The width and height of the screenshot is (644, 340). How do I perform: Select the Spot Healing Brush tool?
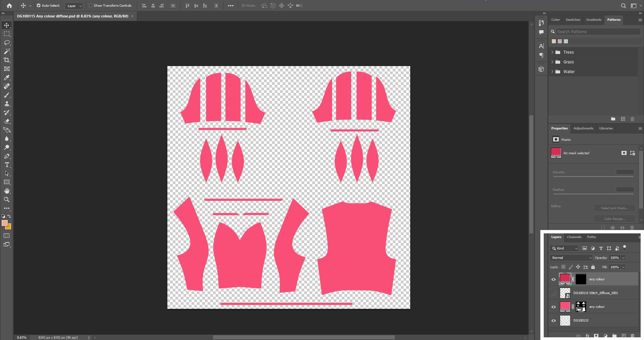(7, 86)
